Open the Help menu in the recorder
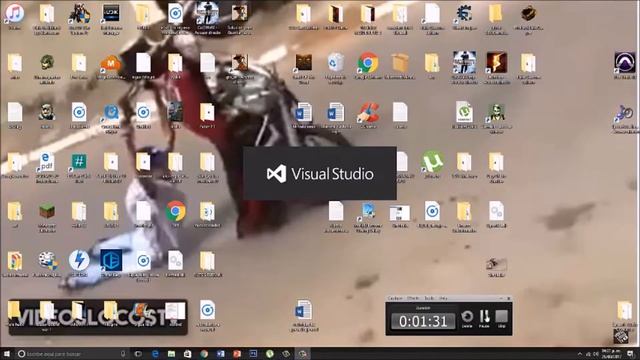The image size is (640, 360). click(x=443, y=299)
